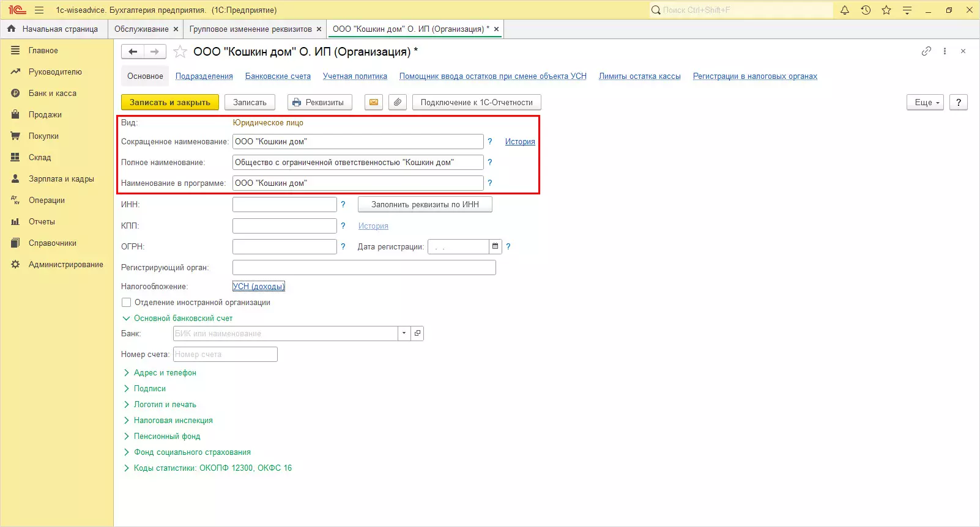This screenshot has height=527, width=980.
Task: Click into the ИНН input field
Action: point(284,204)
